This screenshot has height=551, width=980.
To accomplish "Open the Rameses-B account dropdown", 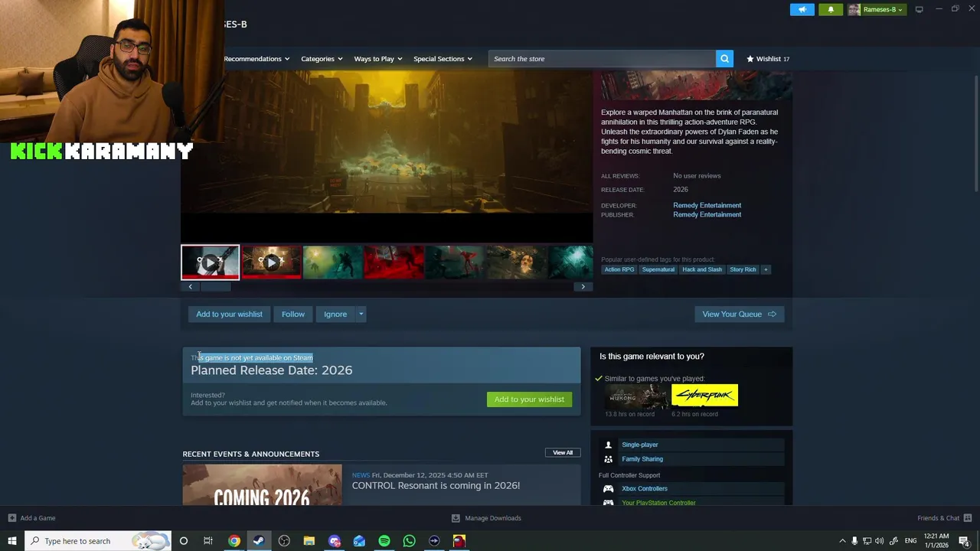I will click(x=882, y=9).
